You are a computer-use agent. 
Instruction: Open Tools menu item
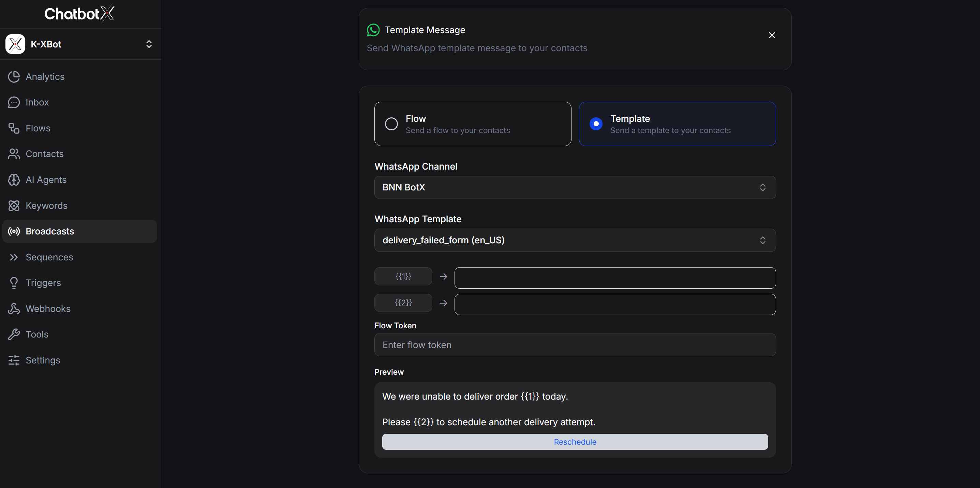coord(79,334)
